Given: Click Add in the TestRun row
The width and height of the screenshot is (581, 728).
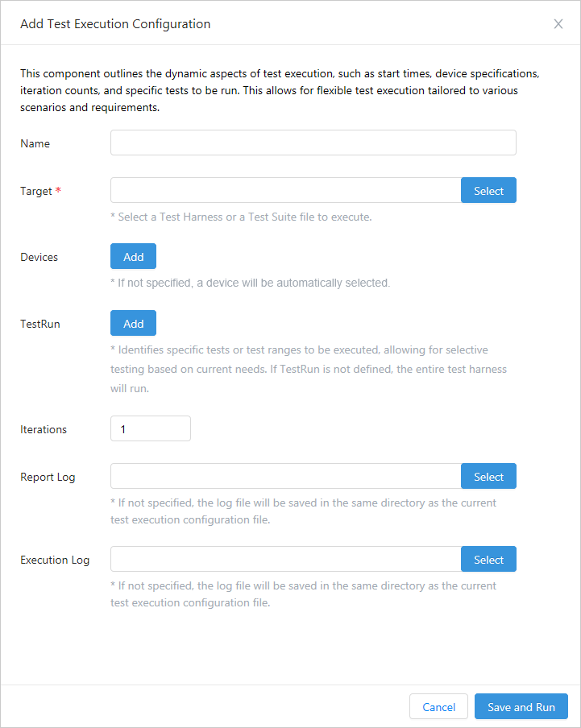Looking at the screenshot, I should 133,323.
